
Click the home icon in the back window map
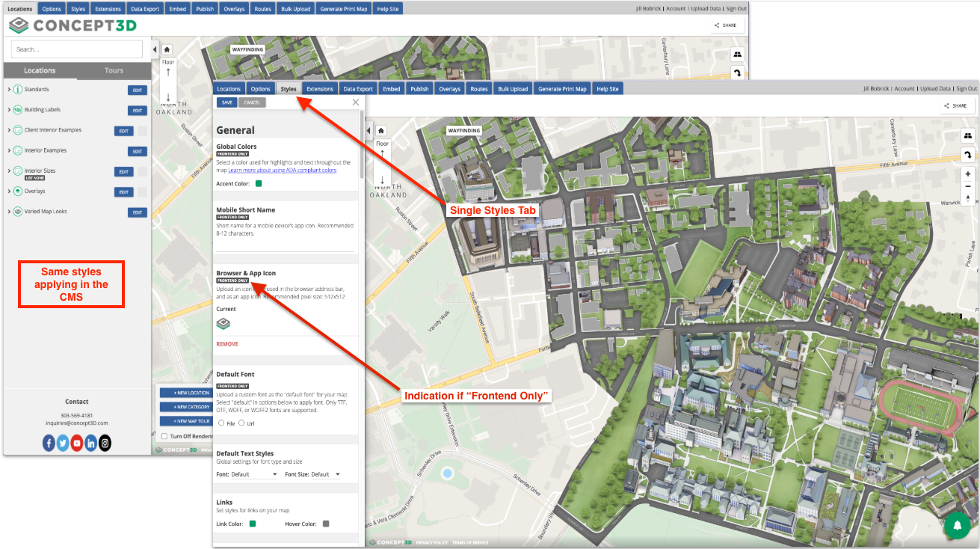coord(167,49)
